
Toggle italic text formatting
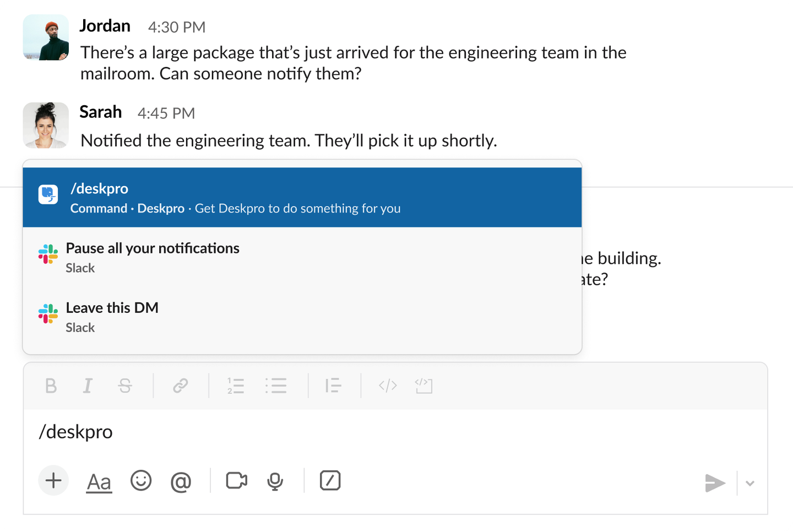pyautogui.click(x=87, y=386)
